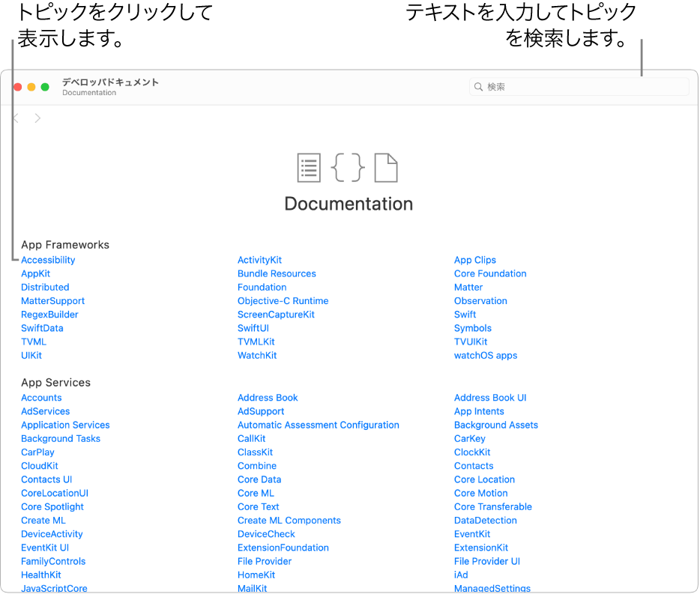The image size is (700, 594).
Task: Open the Create ML link
Action: point(43,521)
